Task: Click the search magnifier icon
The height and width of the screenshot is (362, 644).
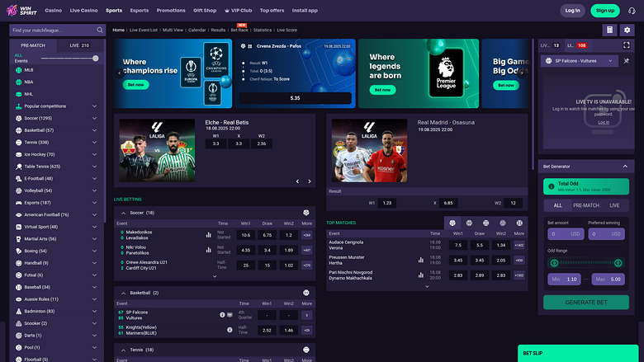Action: [100, 30]
